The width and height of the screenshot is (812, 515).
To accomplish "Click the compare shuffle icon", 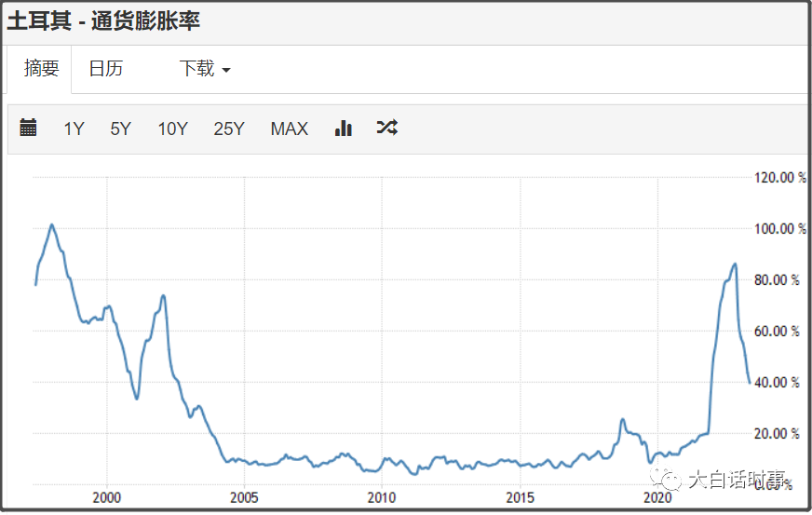I will (386, 128).
